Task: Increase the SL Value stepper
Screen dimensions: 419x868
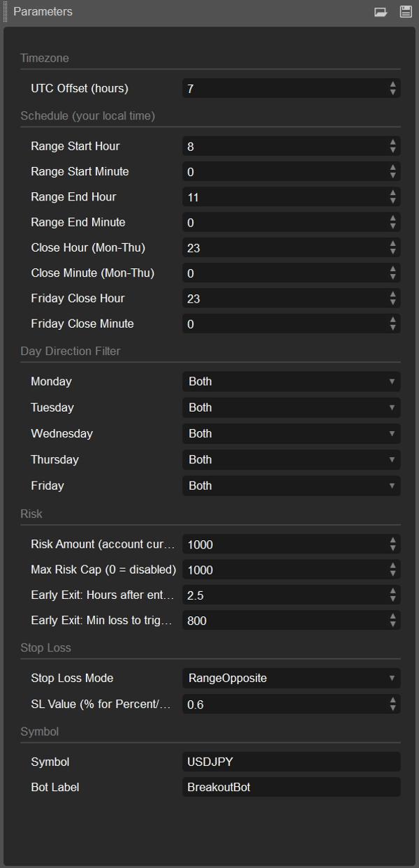Action: 393,700
